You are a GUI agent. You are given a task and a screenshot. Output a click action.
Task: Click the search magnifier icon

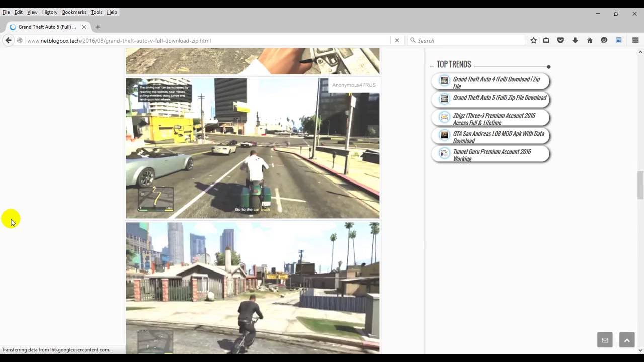click(413, 40)
